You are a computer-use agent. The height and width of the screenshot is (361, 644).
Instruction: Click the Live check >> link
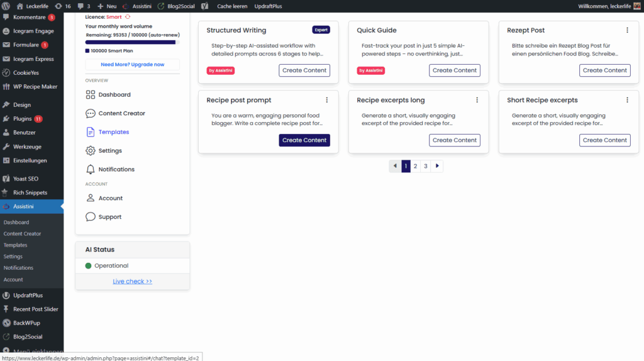(132, 281)
